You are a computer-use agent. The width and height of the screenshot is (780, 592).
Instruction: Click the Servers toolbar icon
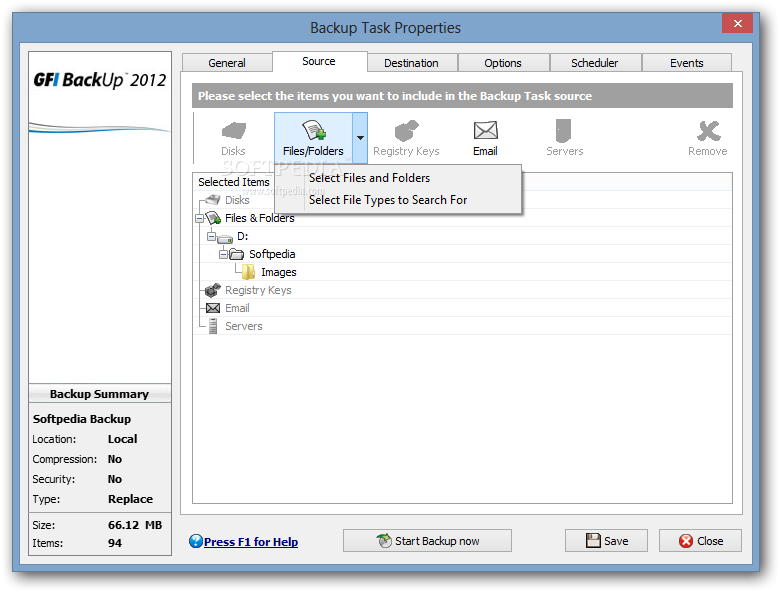563,131
